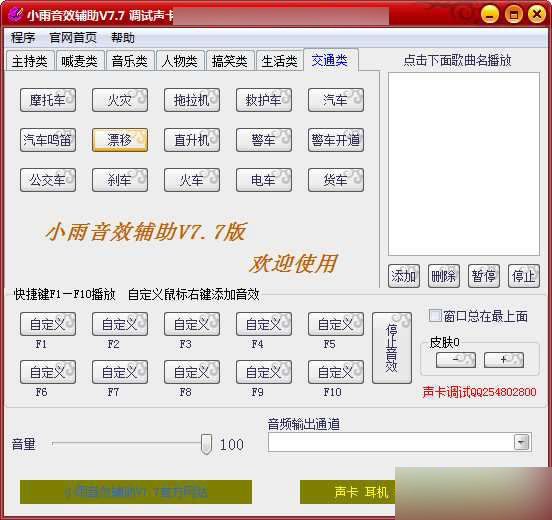Open the 官网首页 menu item
This screenshot has width=552, height=520.
pos(73,37)
